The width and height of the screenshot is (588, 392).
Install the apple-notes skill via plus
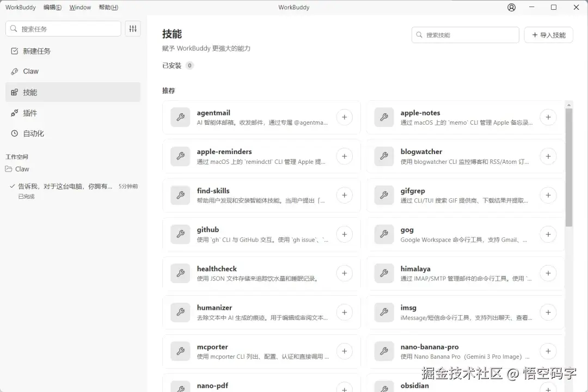(x=548, y=117)
